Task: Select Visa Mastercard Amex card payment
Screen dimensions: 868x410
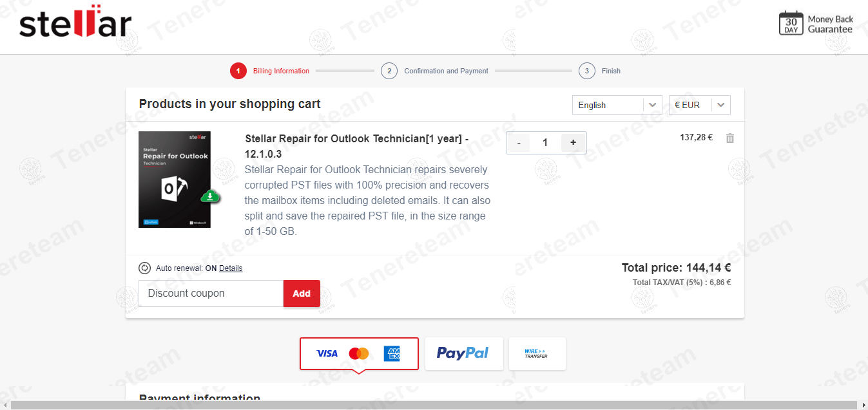Action: click(x=359, y=353)
